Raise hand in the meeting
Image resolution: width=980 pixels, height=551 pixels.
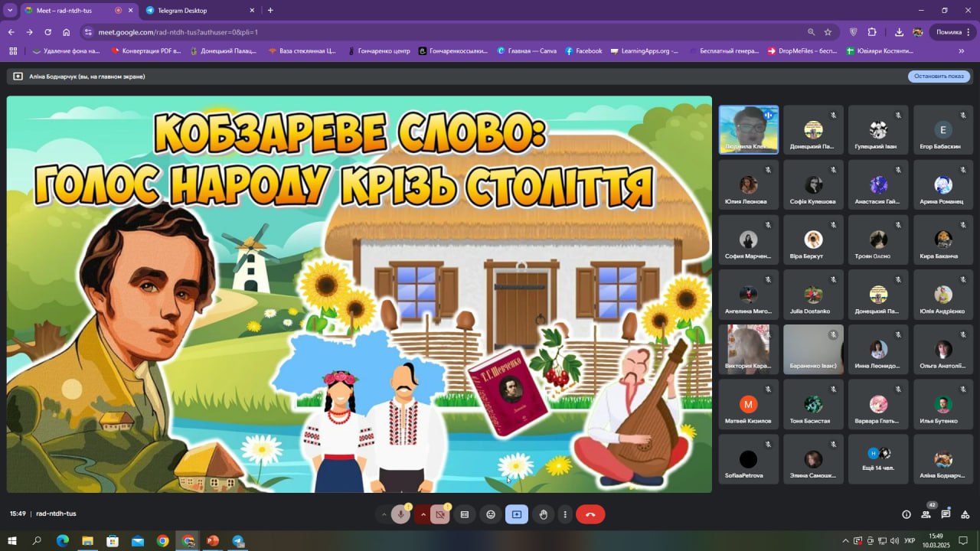[543, 514]
